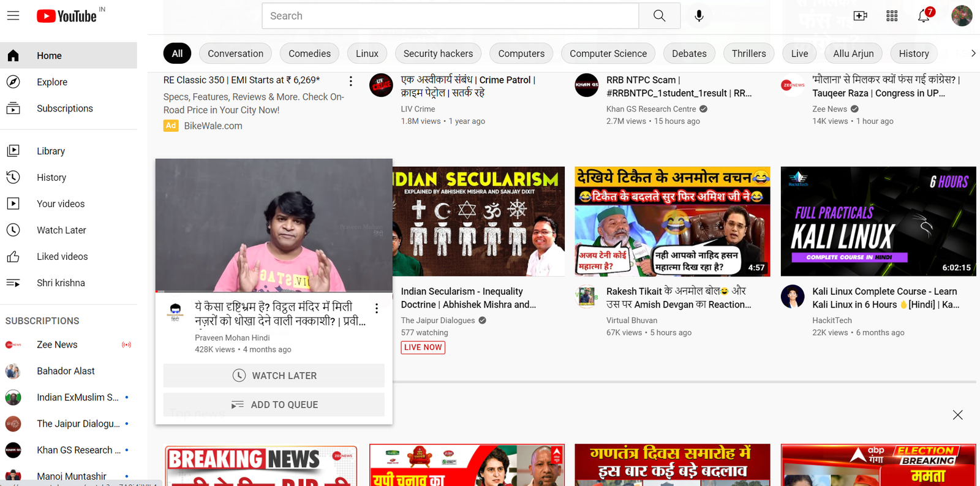This screenshot has width=980, height=486.
Task: Select the Allu Arjun chip
Action: (x=853, y=53)
